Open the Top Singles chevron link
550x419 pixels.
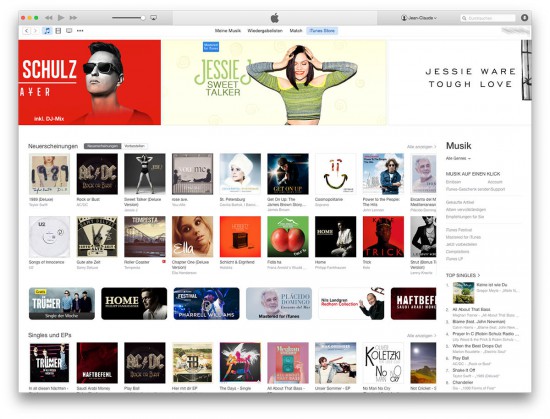(x=463, y=275)
